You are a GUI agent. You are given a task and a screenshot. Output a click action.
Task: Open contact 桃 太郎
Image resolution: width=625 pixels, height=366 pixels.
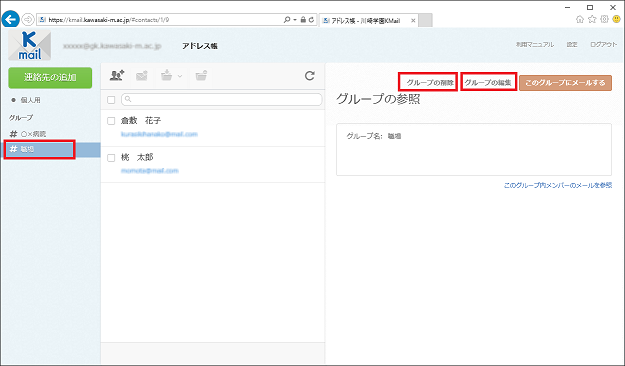pyautogui.click(x=137, y=157)
